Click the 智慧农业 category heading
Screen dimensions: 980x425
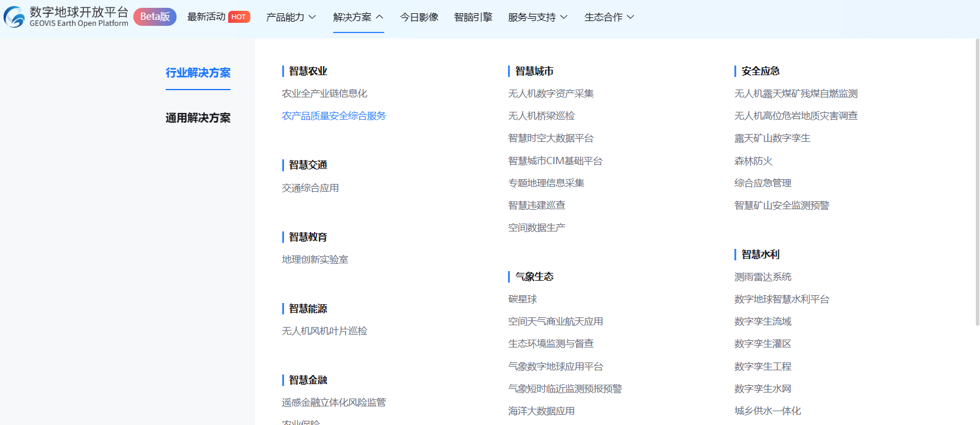click(x=308, y=72)
